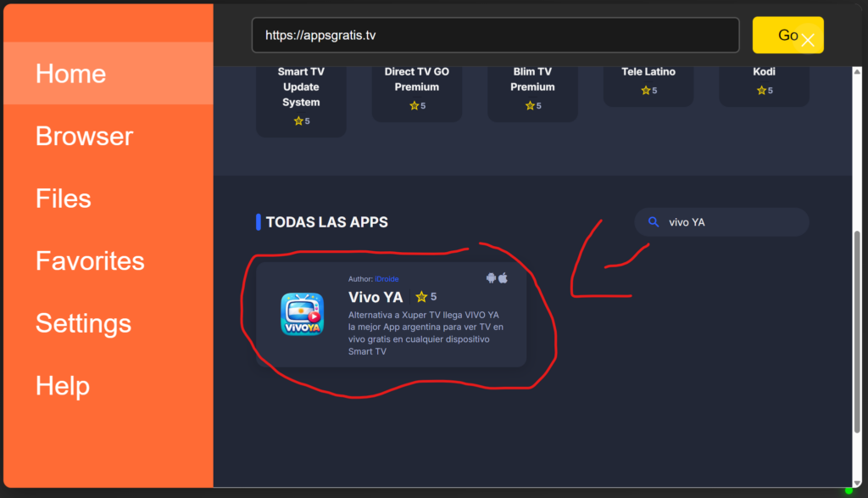The width and height of the screenshot is (868, 498).
Task: Click the Android platform icon on Vivo YA card
Action: coord(491,277)
